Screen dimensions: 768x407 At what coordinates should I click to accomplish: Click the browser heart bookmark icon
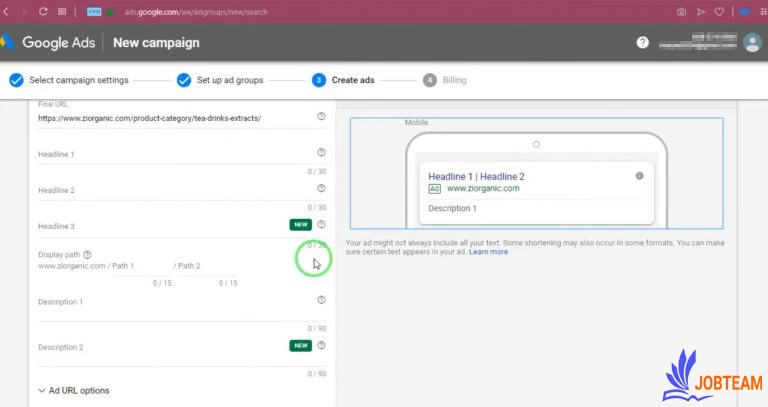click(x=719, y=11)
